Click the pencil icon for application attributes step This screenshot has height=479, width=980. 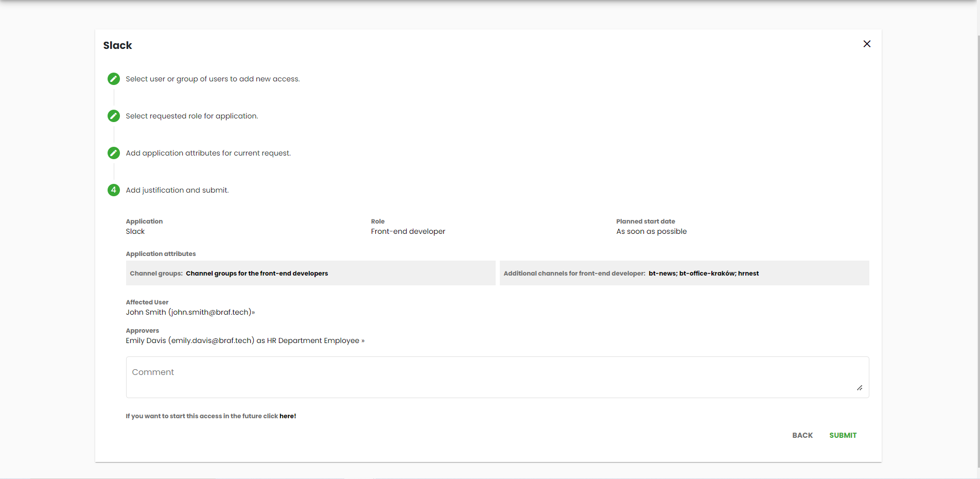point(114,153)
